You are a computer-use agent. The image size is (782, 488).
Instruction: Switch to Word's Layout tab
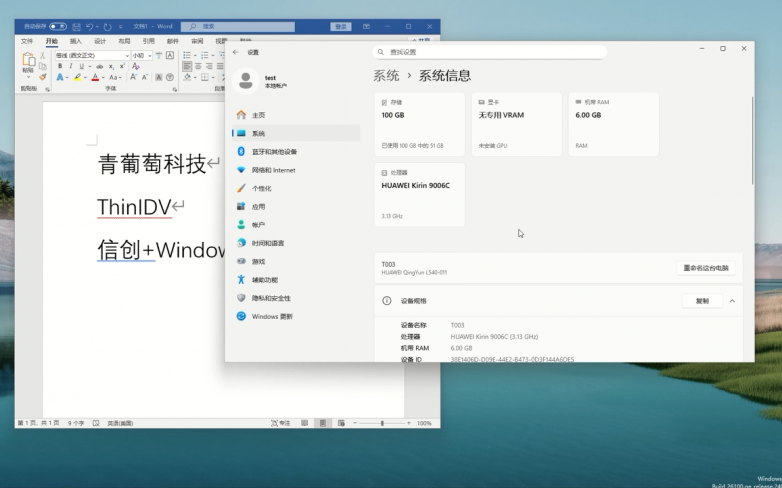(x=124, y=41)
